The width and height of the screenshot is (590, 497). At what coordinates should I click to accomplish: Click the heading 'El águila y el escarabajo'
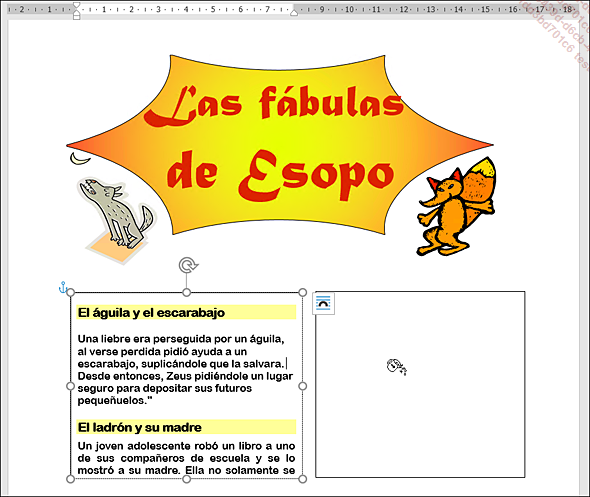click(x=151, y=313)
